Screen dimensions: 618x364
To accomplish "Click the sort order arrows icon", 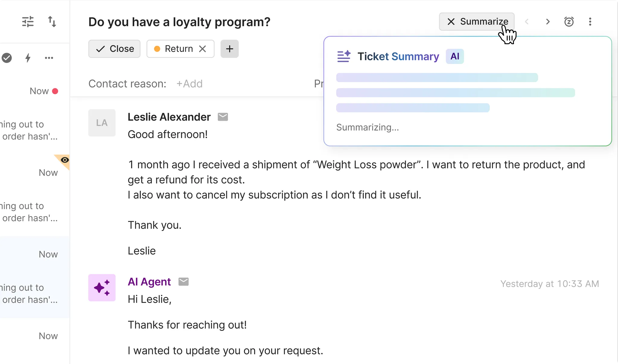I will (52, 22).
